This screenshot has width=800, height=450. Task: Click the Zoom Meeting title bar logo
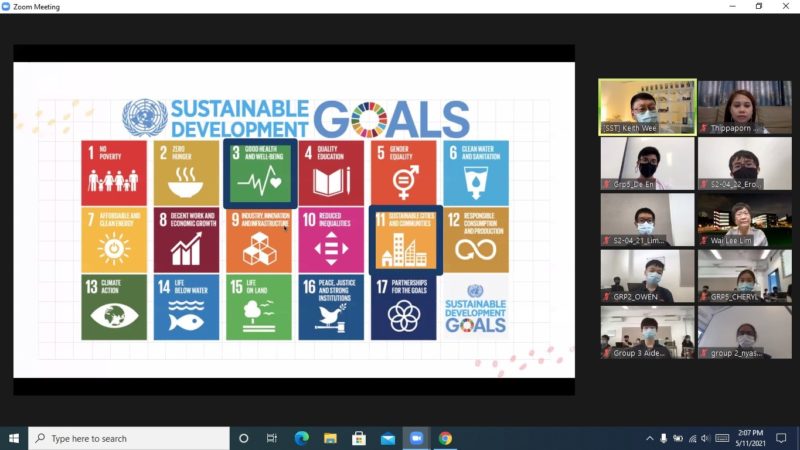[6, 6]
